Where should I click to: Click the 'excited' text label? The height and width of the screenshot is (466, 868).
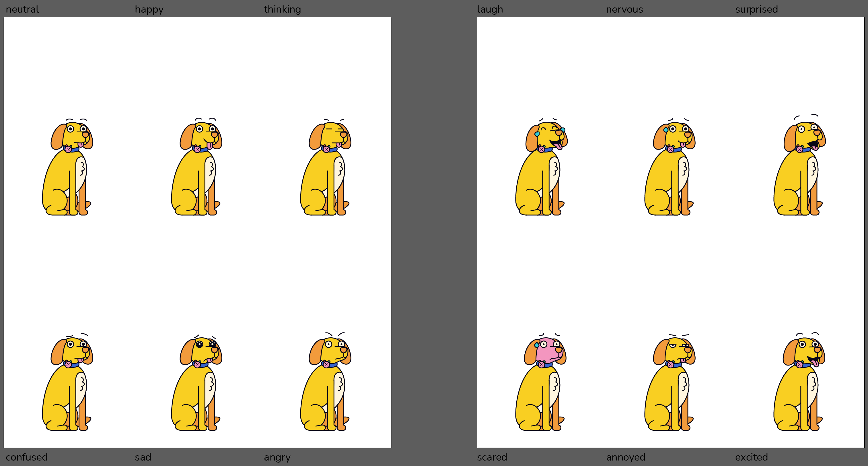tap(751, 457)
